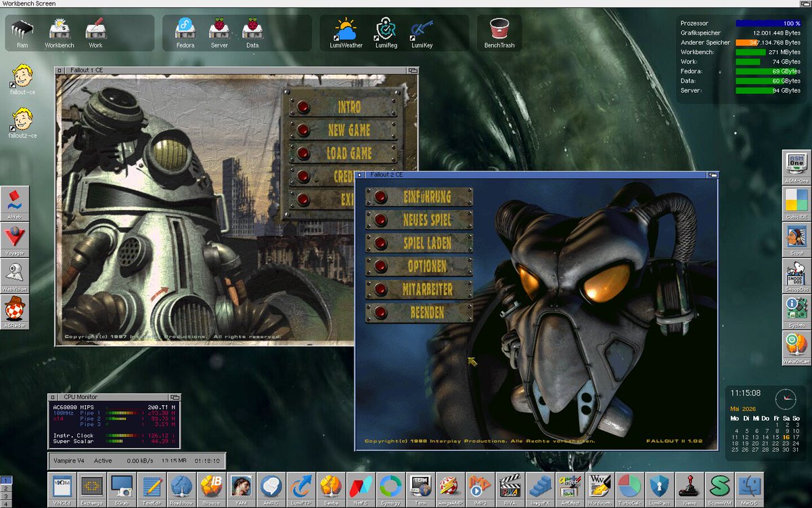Image resolution: width=812 pixels, height=508 pixels.
Task: Open the Term terminal icon
Action: click(x=420, y=490)
